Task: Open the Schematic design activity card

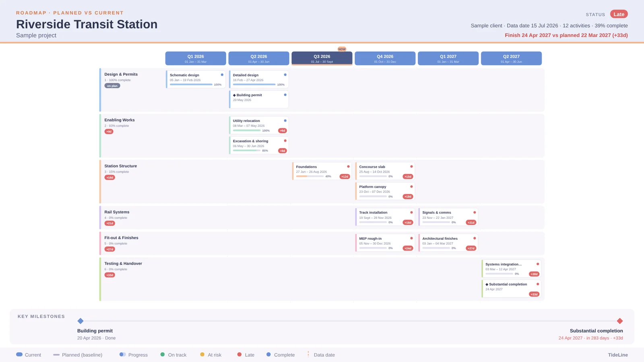Action: click(x=196, y=79)
